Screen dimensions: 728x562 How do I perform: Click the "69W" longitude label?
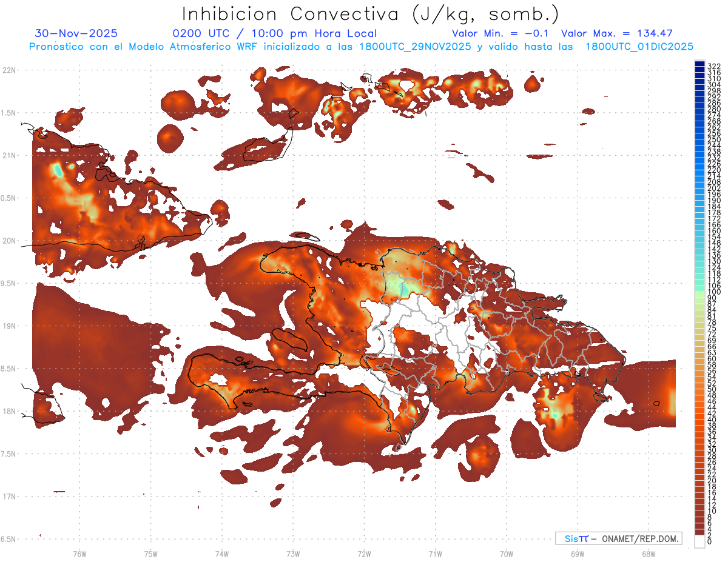click(x=578, y=554)
